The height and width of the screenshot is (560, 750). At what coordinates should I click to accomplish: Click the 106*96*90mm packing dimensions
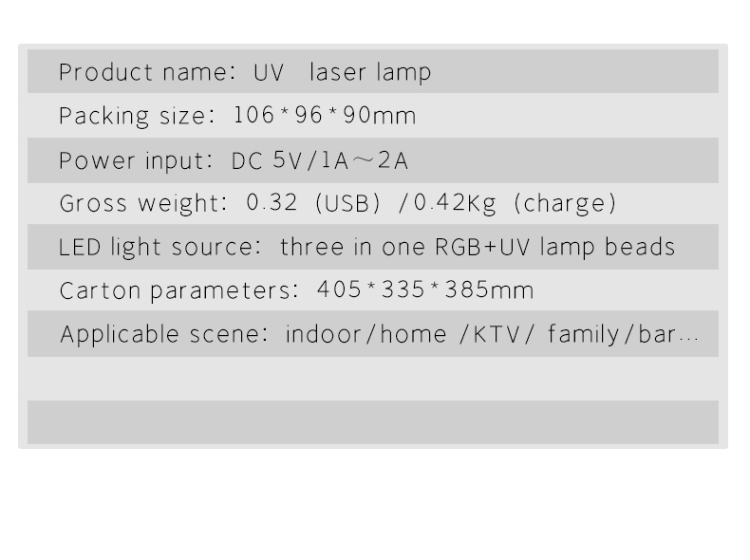(x=325, y=115)
